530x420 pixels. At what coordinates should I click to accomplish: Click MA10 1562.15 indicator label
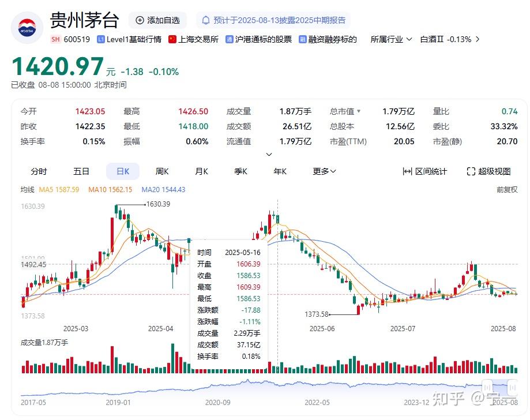[110, 190]
